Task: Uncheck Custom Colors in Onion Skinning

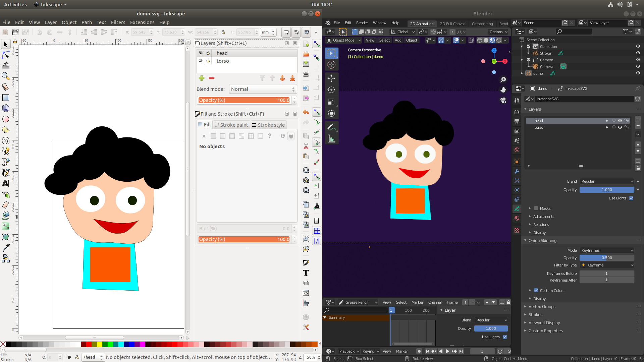Action: 536,290
